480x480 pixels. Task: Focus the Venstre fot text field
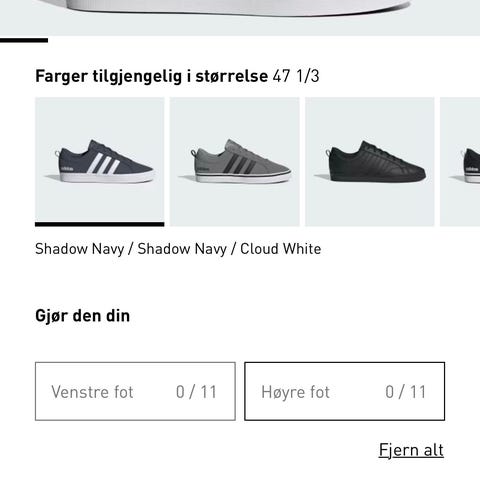tap(135, 391)
